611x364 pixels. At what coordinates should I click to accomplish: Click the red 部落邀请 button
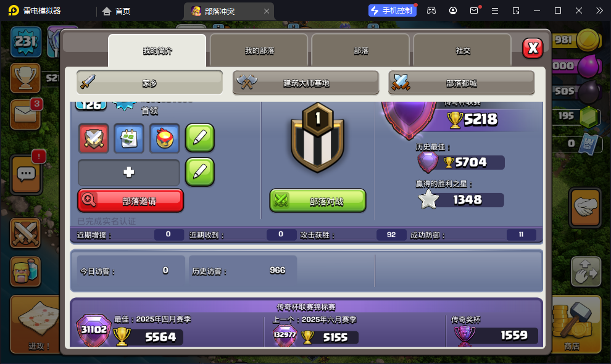click(131, 201)
